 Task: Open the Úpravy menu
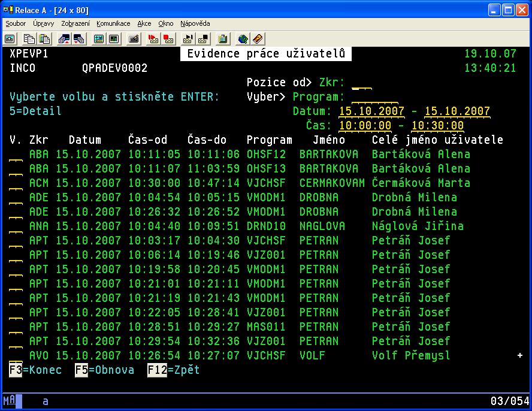tap(43, 23)
